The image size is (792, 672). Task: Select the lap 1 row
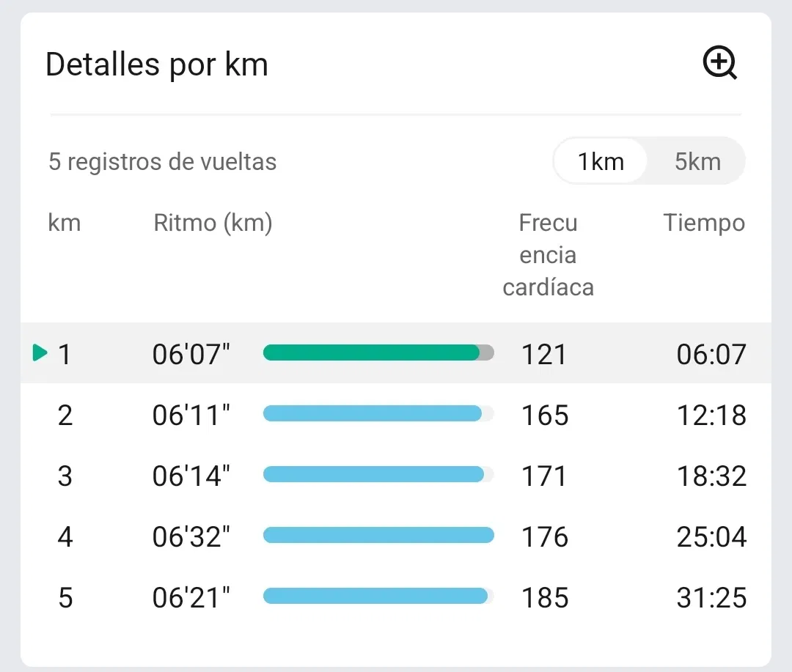(x=396, y=353)
